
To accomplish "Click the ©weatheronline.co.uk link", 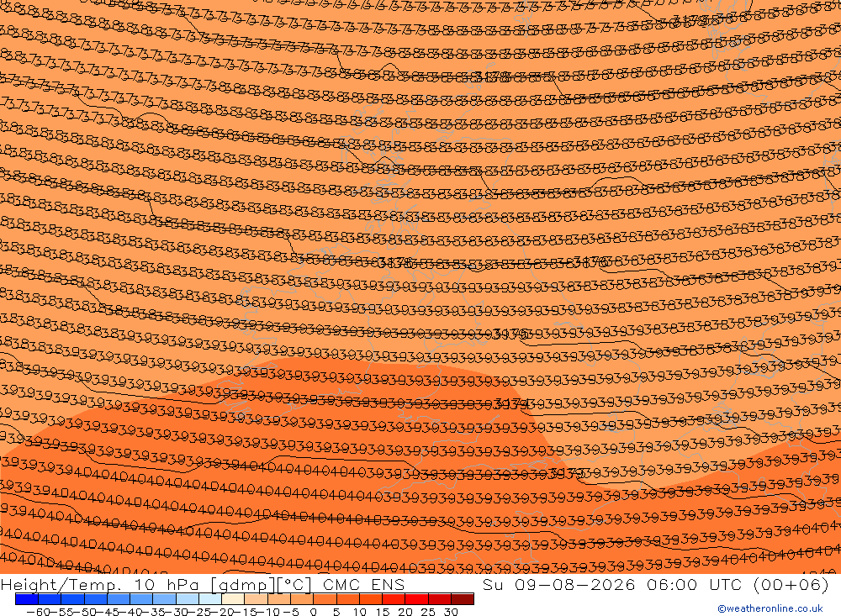I will (x=770, y=608).
